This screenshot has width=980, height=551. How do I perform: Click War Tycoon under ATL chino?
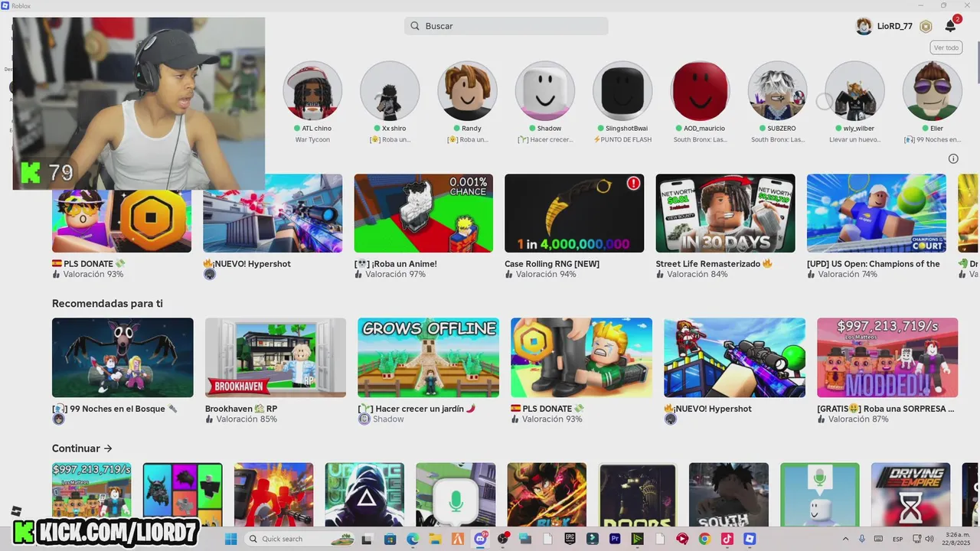point(312,139)
